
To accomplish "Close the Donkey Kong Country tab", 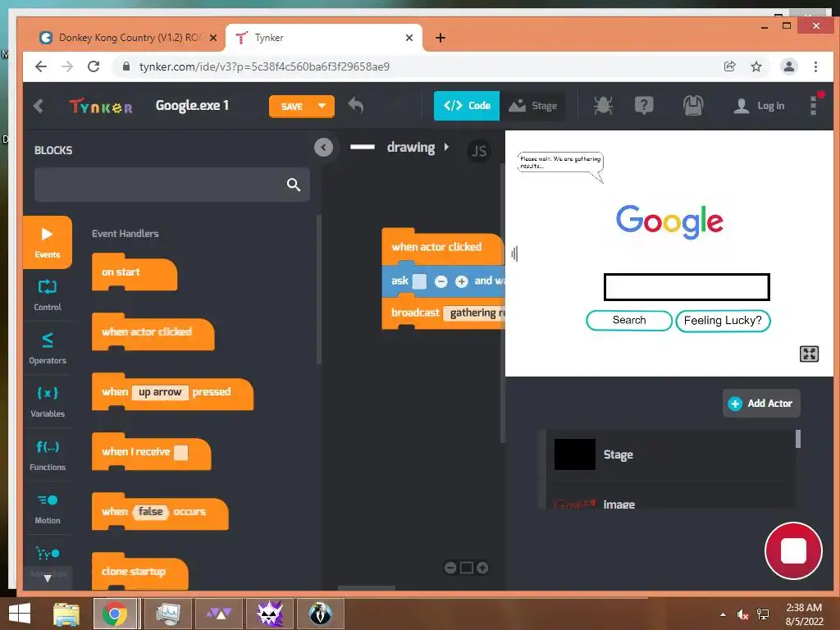I will 213,38.
